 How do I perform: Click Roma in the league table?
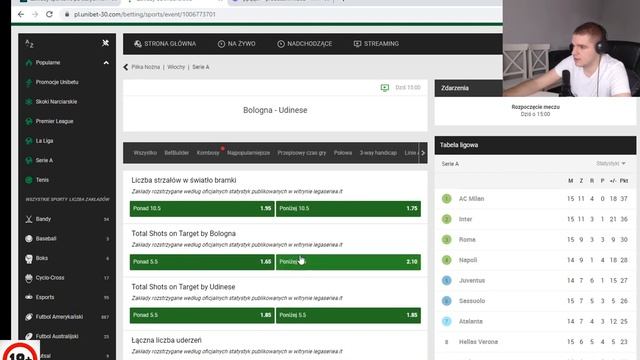pyautogui.click(x=467, y=240)
